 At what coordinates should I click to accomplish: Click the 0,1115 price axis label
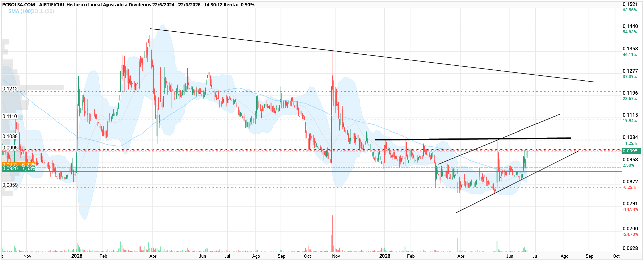pyautogui.click(x=630, y=115)
